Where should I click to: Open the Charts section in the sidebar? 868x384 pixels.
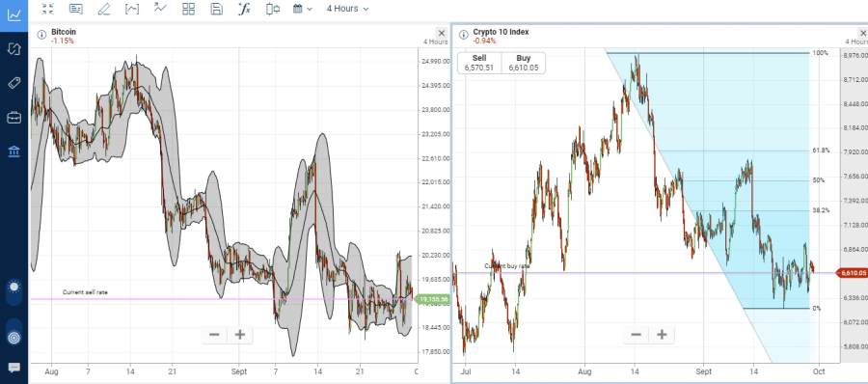[x=14, y=14]
